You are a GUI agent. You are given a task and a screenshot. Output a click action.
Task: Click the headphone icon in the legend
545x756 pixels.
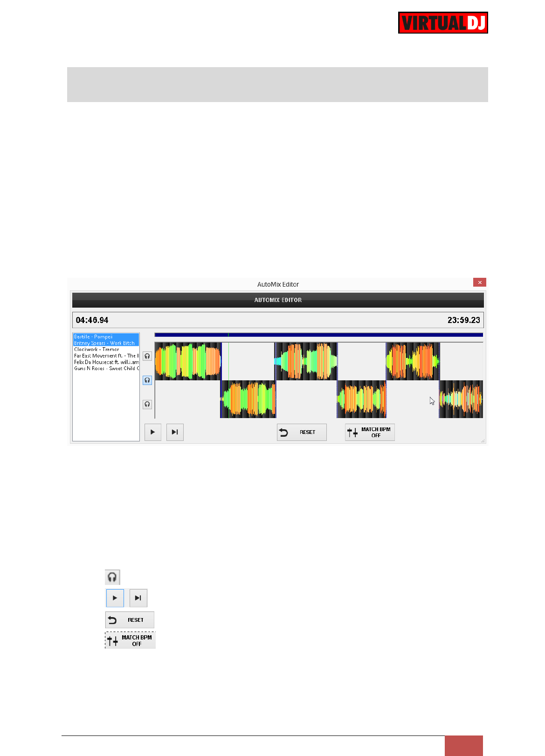(112, 577)
